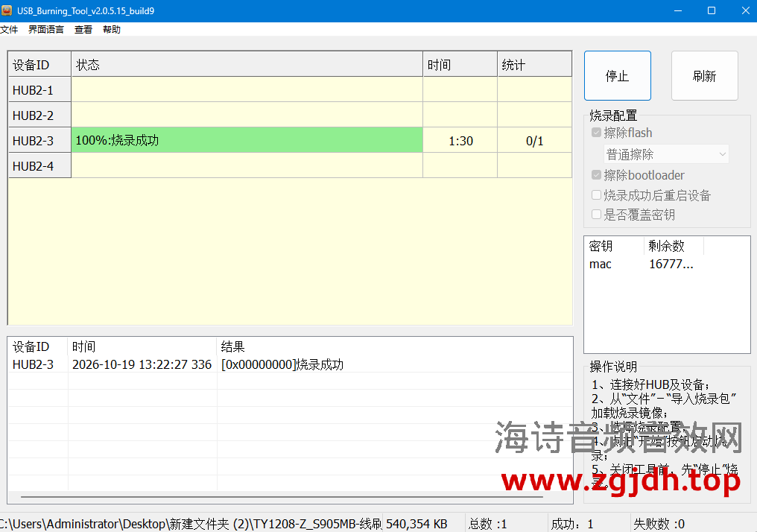Click the 时间 header in device table
This screenshot has width=757, height=532.
tap(460, 64)
